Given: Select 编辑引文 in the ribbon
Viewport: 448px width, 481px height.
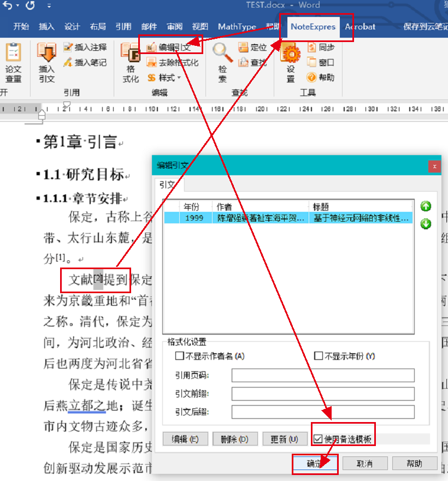Looking at the screenshot, I should click(169, 47).
